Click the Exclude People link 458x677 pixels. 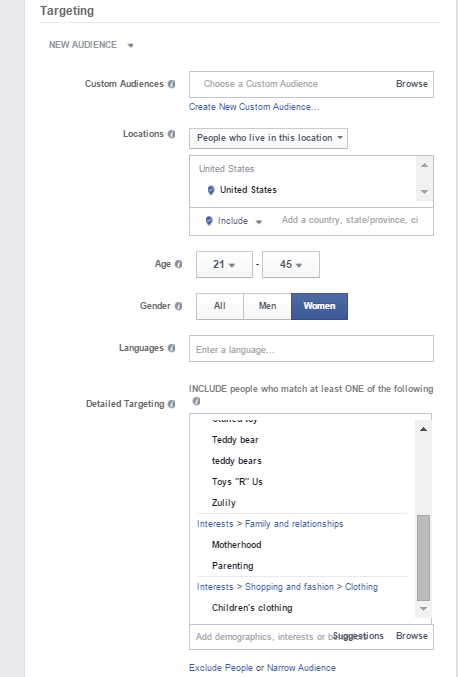(x=221, y=668)
